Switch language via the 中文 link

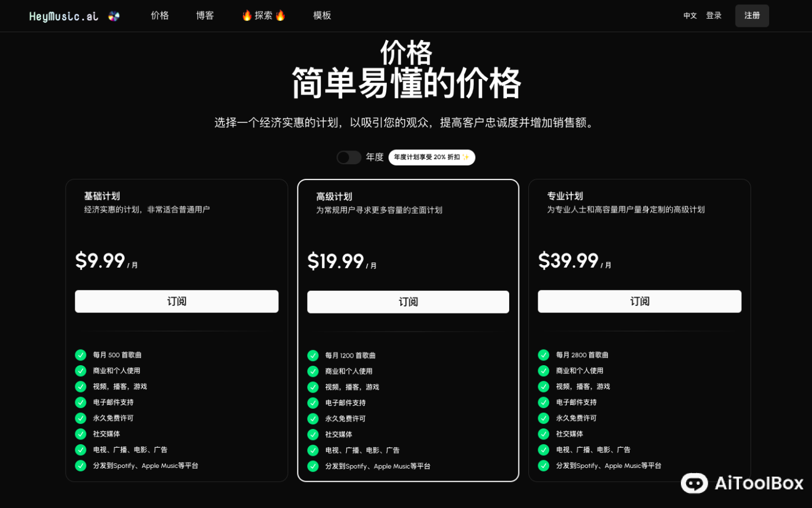[690, 16]
